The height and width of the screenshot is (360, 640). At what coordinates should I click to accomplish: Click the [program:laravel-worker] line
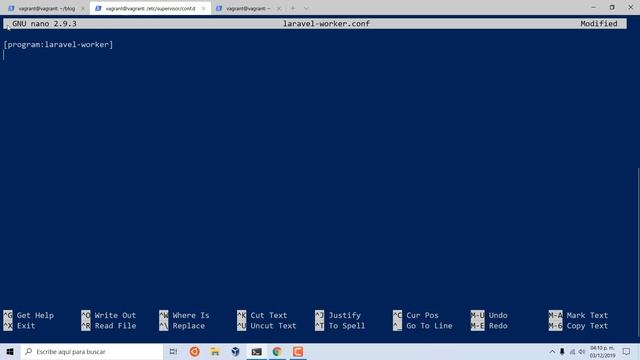(x=58, y=44)
